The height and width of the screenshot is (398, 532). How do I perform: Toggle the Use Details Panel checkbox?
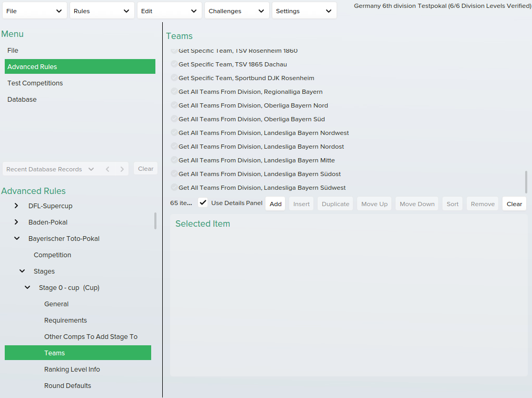(203, 203)
